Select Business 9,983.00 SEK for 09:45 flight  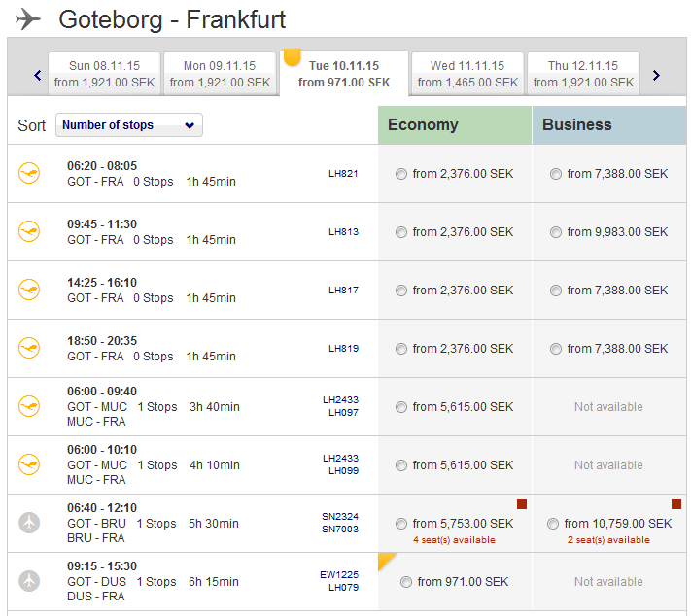tap(556, 233)
